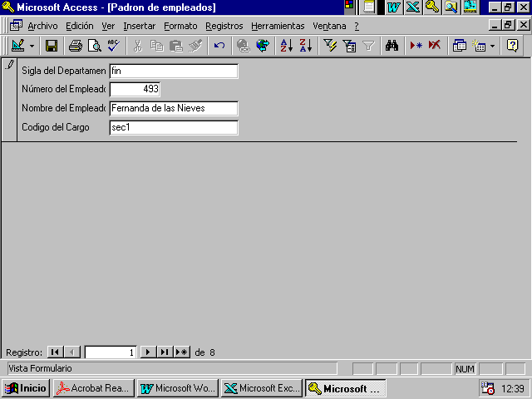Image resolution: width=532 pixels, height=399 pixels.
Task: Click the notepad icon in Office shortcut bar
Action: [368, 7]
